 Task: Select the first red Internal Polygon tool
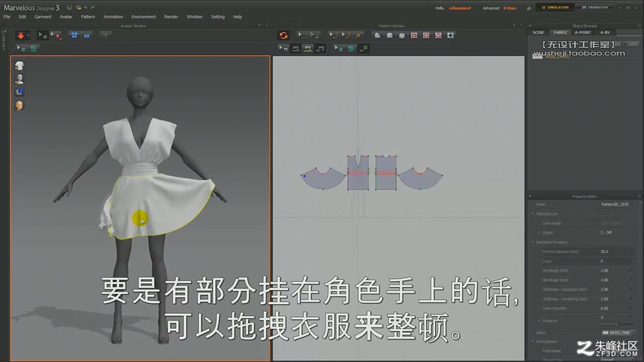tap(414, 35)
